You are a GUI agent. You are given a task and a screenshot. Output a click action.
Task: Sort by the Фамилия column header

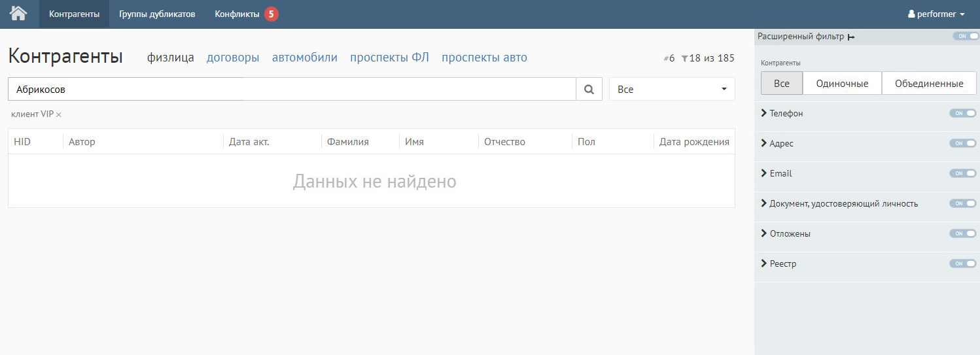[348, 142]
